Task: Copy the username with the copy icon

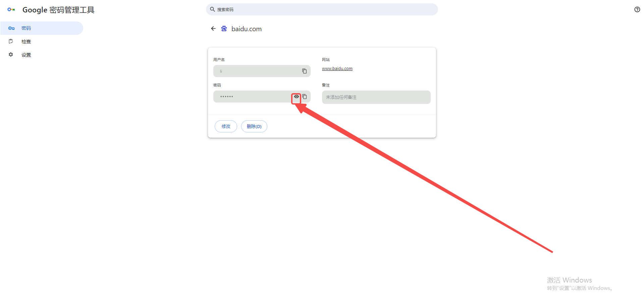Action: coord(304,71)
